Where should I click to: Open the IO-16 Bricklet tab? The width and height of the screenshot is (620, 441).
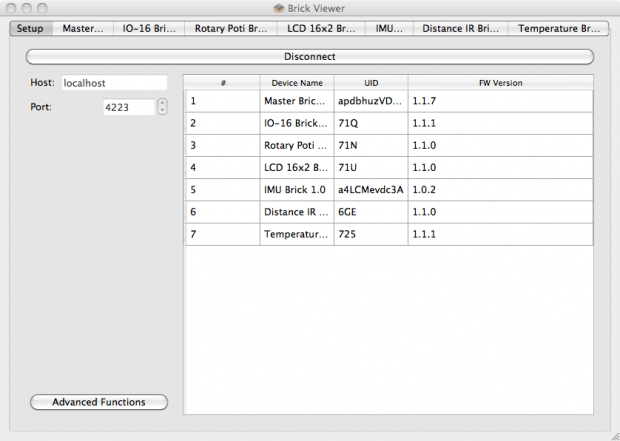[x=149, y=28]
